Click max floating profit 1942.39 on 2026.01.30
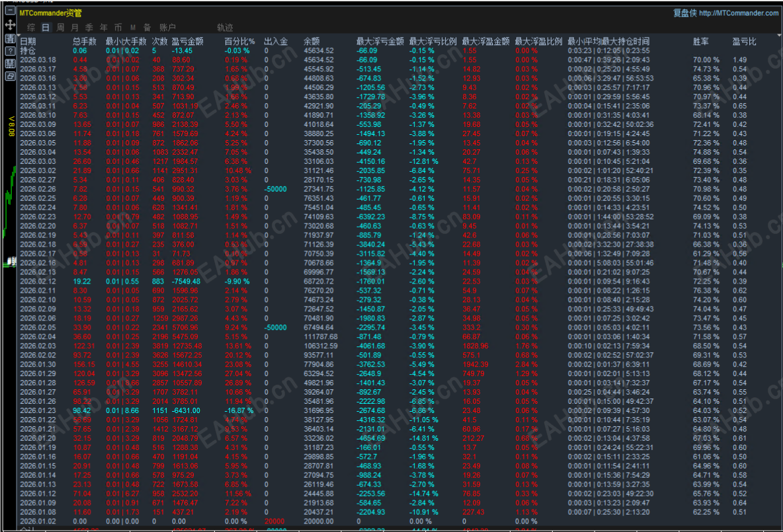The width and height of the screenshot is (783, 532). (x=475, y=364)
